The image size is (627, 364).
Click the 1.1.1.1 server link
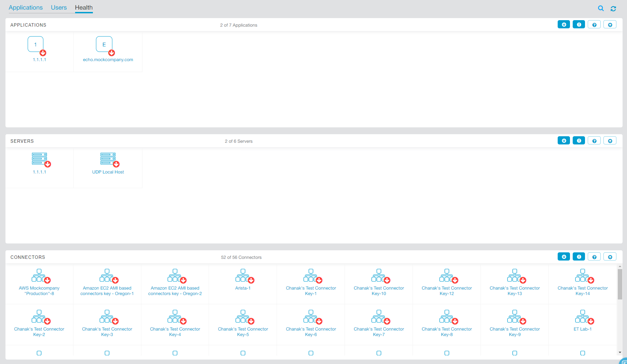click(40, 172)
